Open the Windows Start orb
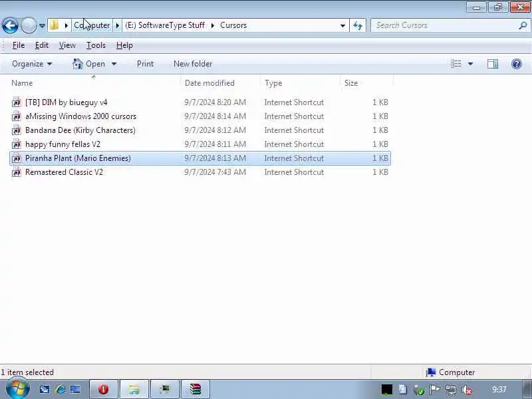The width and height of the screenshot is (532, 399). click(x=17, y=389)
